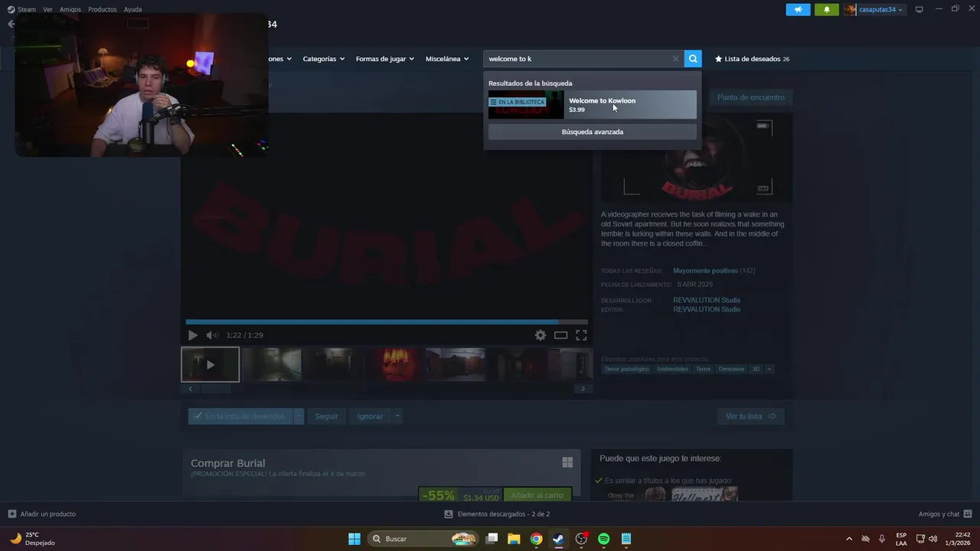Viewport: 980px width, 551px height.
Task: Open the casaputas34 account dropdown
Action: 874,9
